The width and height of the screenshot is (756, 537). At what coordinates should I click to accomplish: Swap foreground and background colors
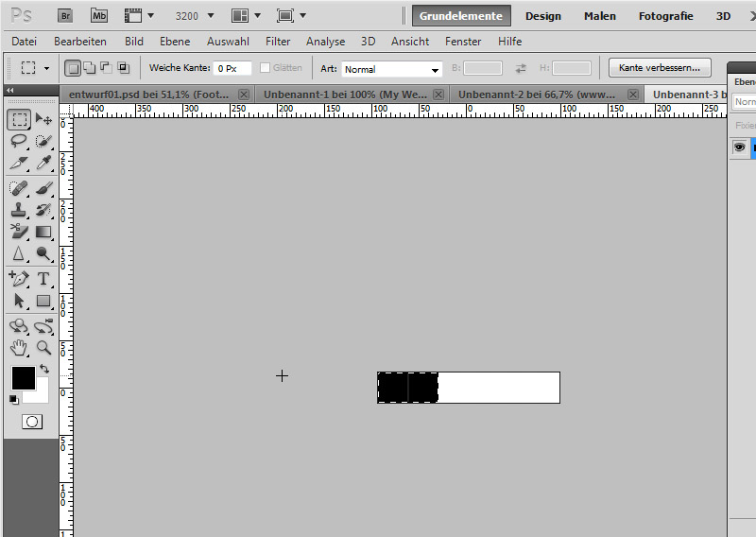(43, 369)
